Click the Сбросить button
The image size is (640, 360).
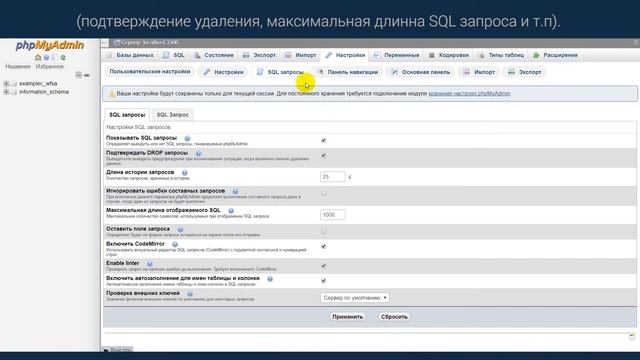394,317
